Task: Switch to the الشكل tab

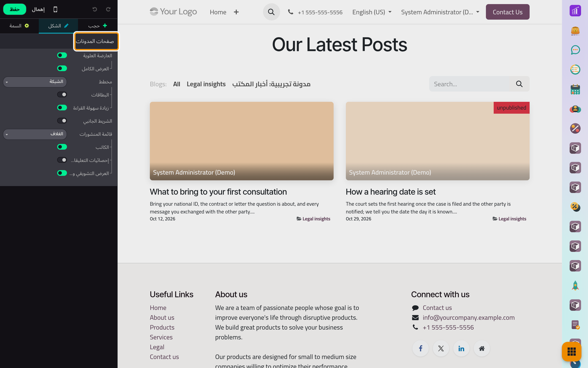Action: (x=58, y=26)
